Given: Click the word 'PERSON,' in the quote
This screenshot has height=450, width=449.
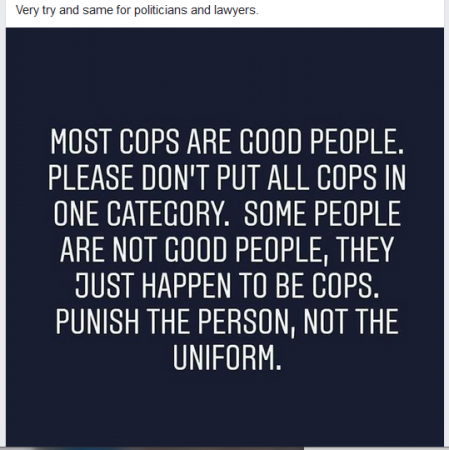Looking at the screenshot, I should tap(246, 323).
